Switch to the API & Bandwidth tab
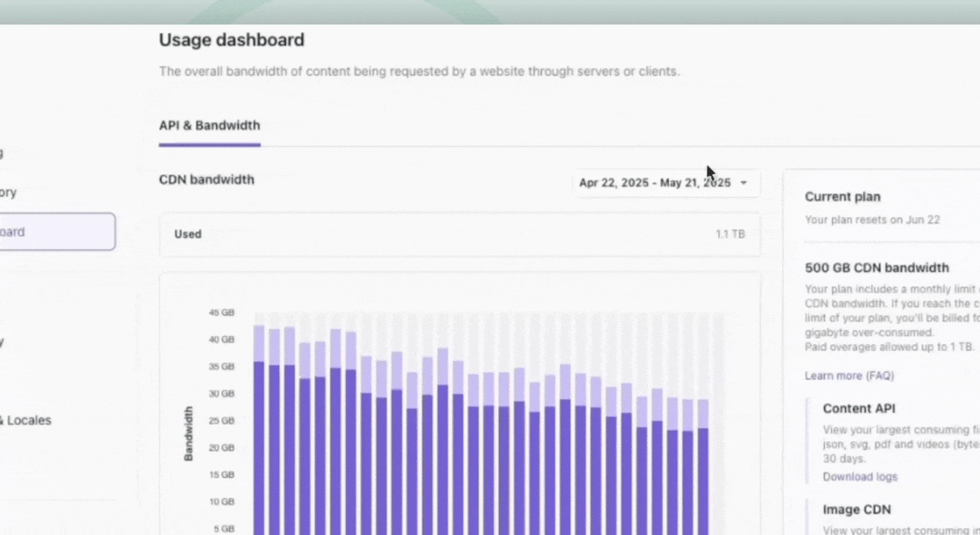The width and height of the screenshot is (980, 535). [x=209, y=126]
